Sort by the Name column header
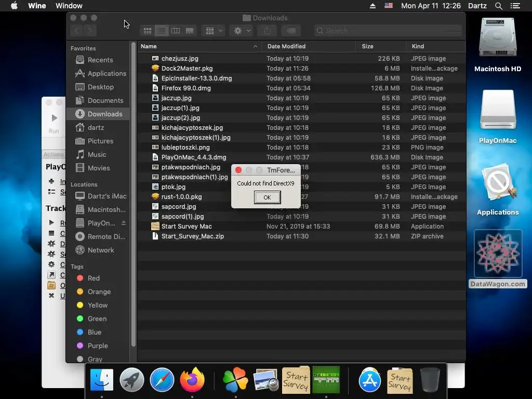532x399 pixels. point(199,46)
